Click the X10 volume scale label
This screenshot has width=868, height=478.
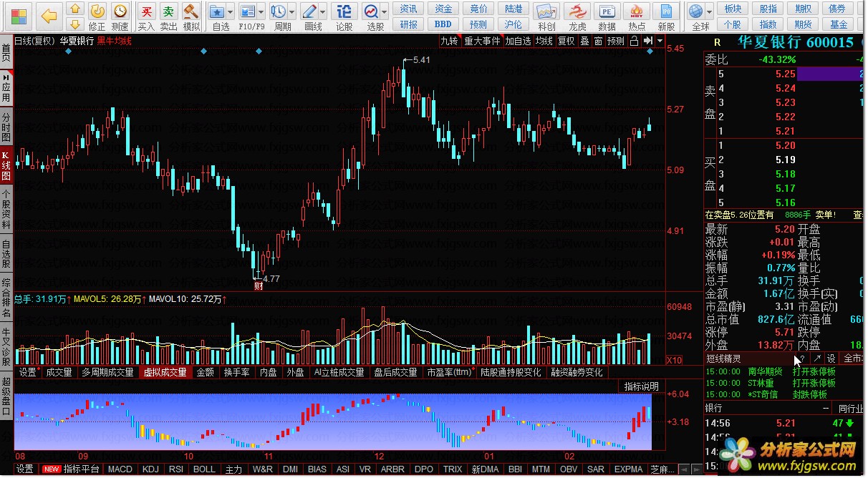[x=674, y=360]
